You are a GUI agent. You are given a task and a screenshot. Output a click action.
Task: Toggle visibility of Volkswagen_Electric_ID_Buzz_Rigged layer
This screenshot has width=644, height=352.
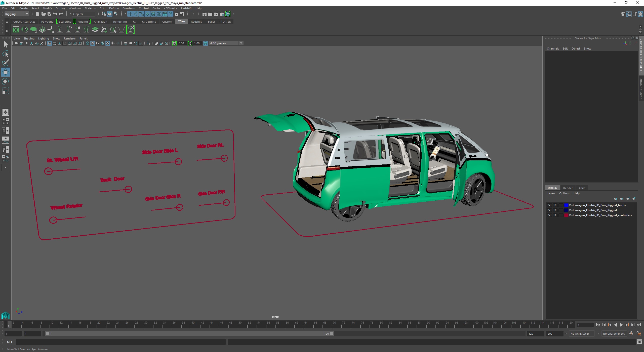(x=549, y=210)
